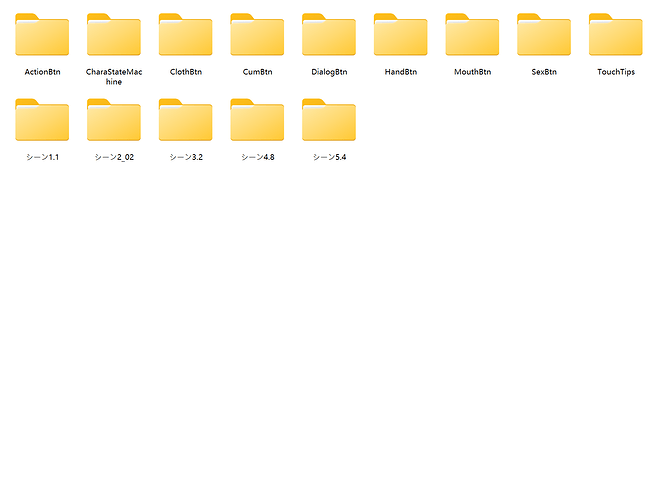Select the TouchTips folder icon
656x500 pixels.
pyautogui.click(x=616, y=35)
